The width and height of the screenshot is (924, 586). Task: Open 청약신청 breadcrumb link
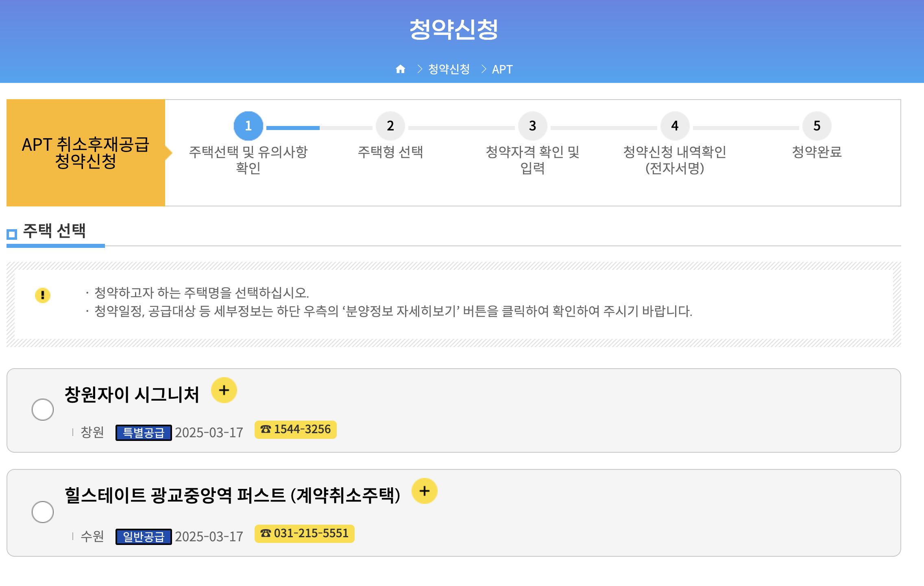[x=449, y=69]
